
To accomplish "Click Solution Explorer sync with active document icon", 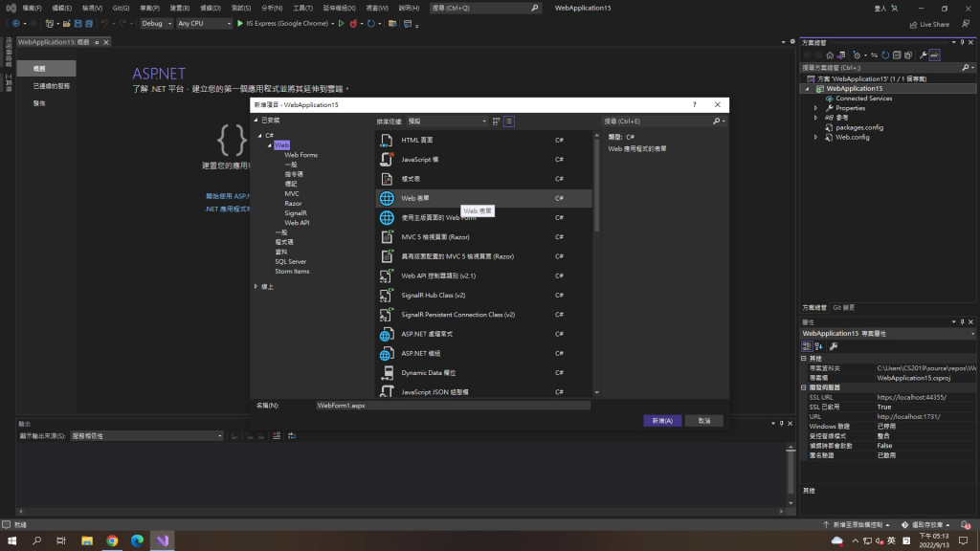I will point(874,55).
